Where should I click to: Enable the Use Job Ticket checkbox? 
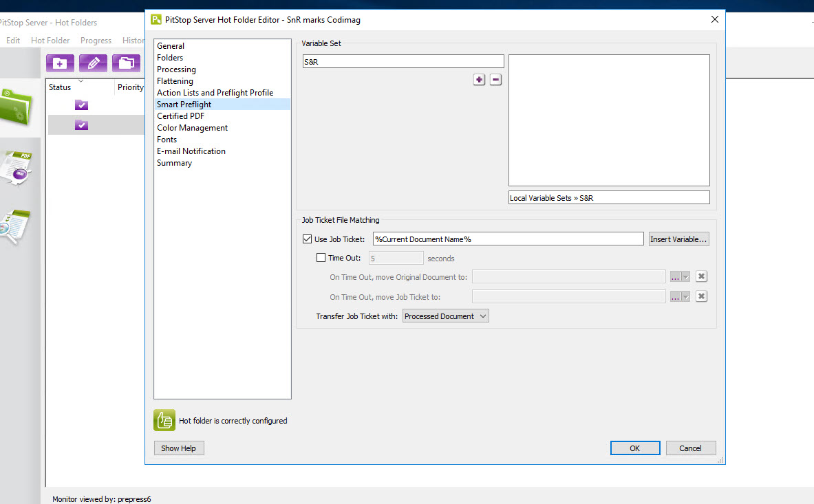[x=308, y=239]
